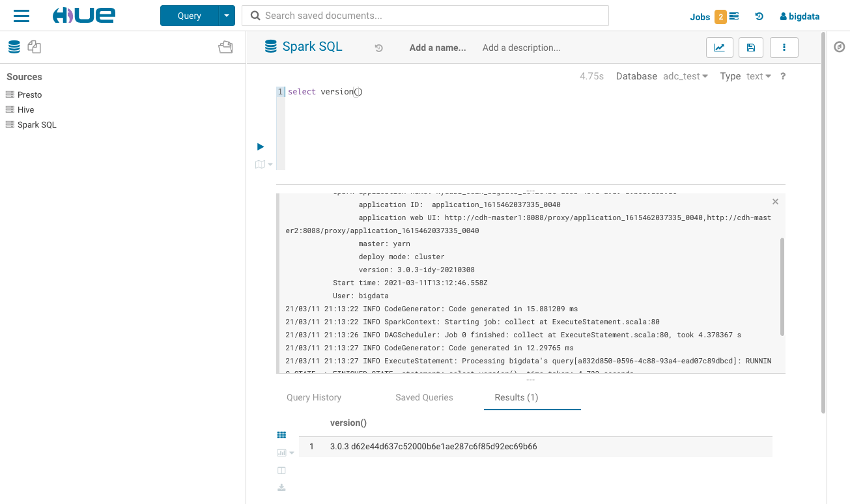Save the query with disk icon
850x504 pixels.
click(751, 48)
